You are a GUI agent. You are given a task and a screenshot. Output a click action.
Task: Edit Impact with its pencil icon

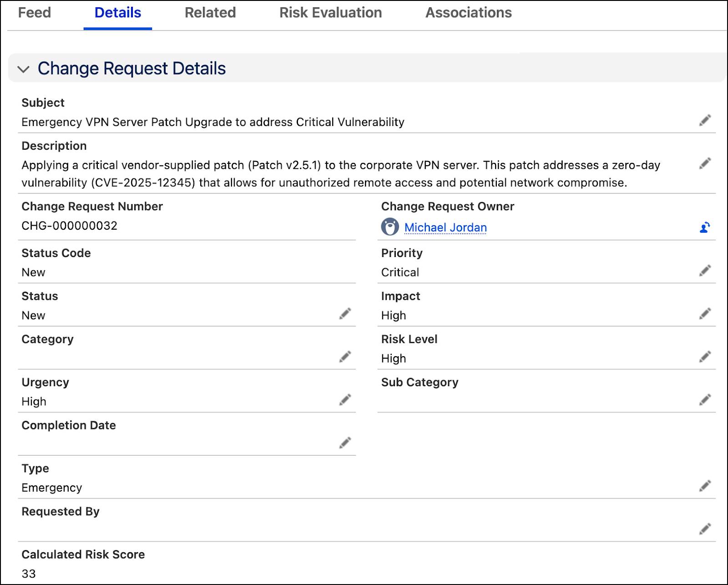coord(705,314)
